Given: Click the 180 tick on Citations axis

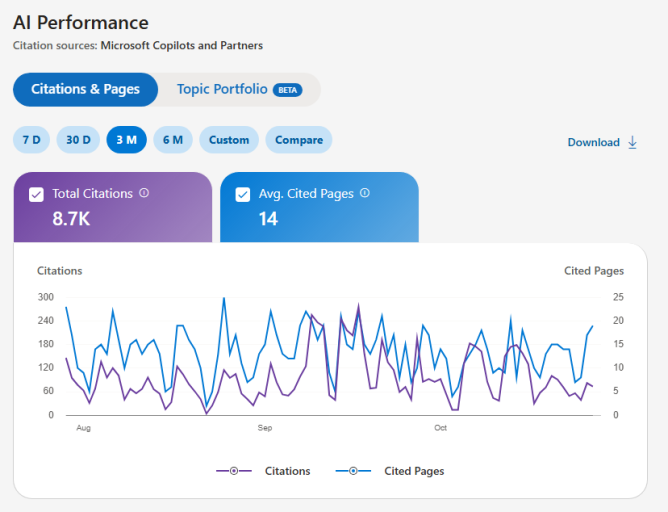Looking at the screenshot, I should point(46,344).
